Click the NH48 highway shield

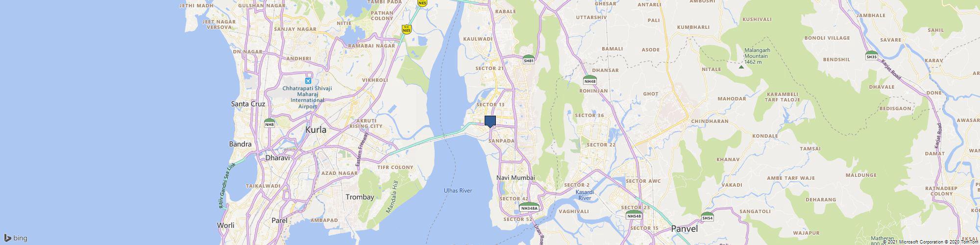tap(590, 80)
